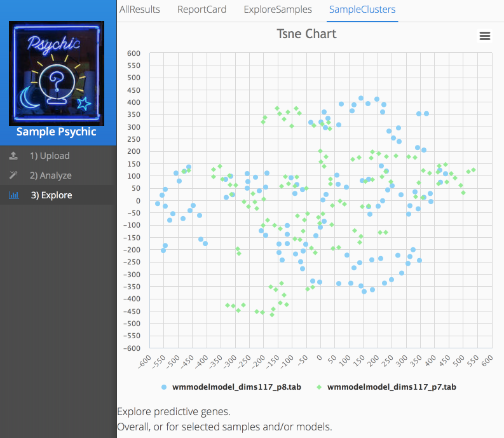Open the 3) Explore step
The width and height of the screenshot is (504, 438).
coord(51,195)
